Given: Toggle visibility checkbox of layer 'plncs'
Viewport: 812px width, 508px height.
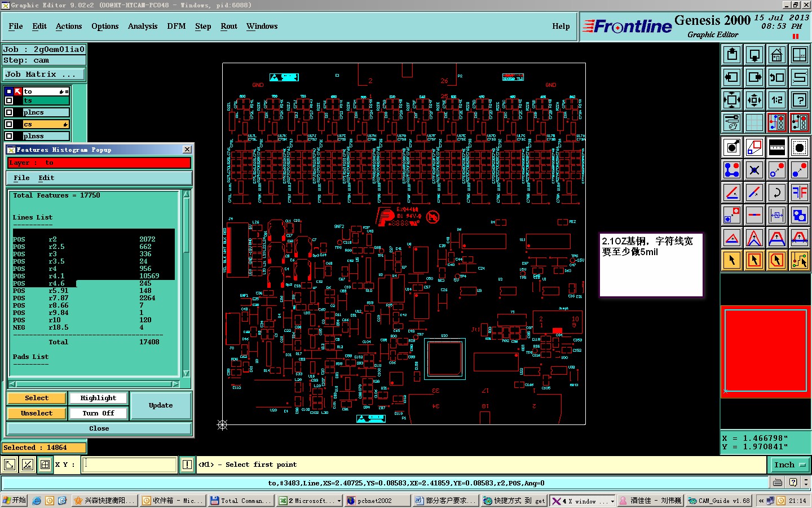Looking at the screenshot, I should [9, 112].
